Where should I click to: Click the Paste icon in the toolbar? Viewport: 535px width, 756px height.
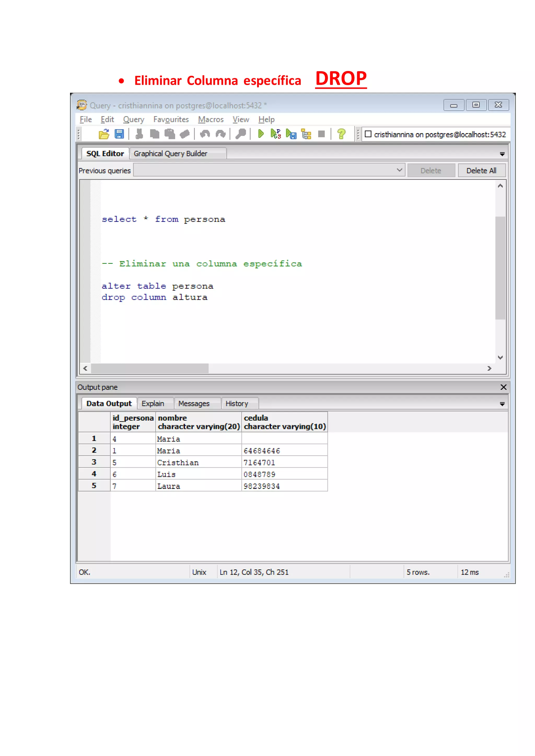pyautogui.click(x=170, y=134)
